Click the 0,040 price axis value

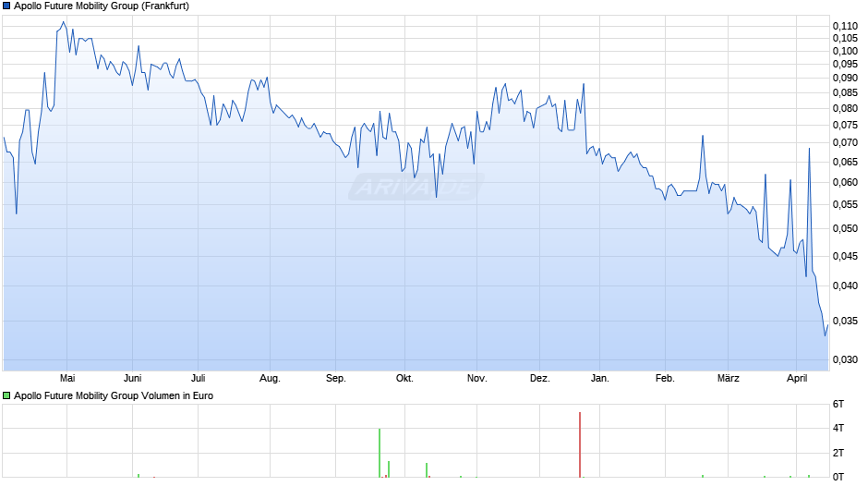845,286
